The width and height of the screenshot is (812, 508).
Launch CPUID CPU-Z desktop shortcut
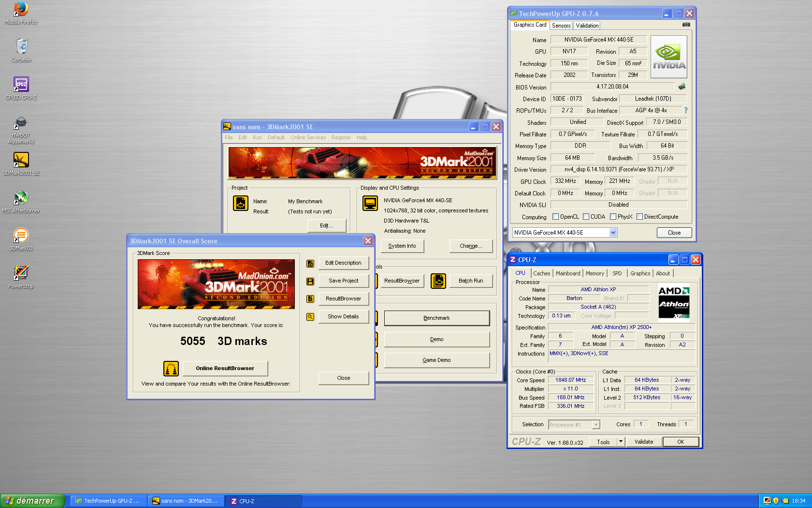[x=21, y=88]
